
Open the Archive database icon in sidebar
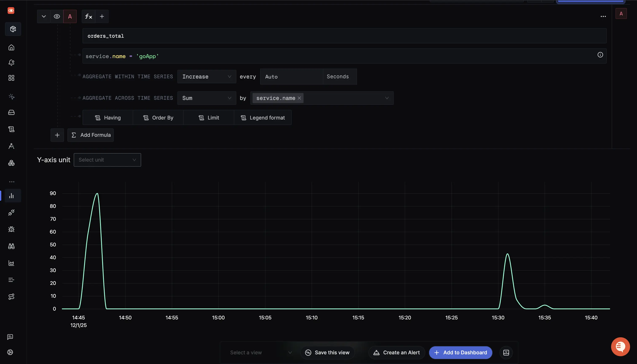(x=12, y=112)
